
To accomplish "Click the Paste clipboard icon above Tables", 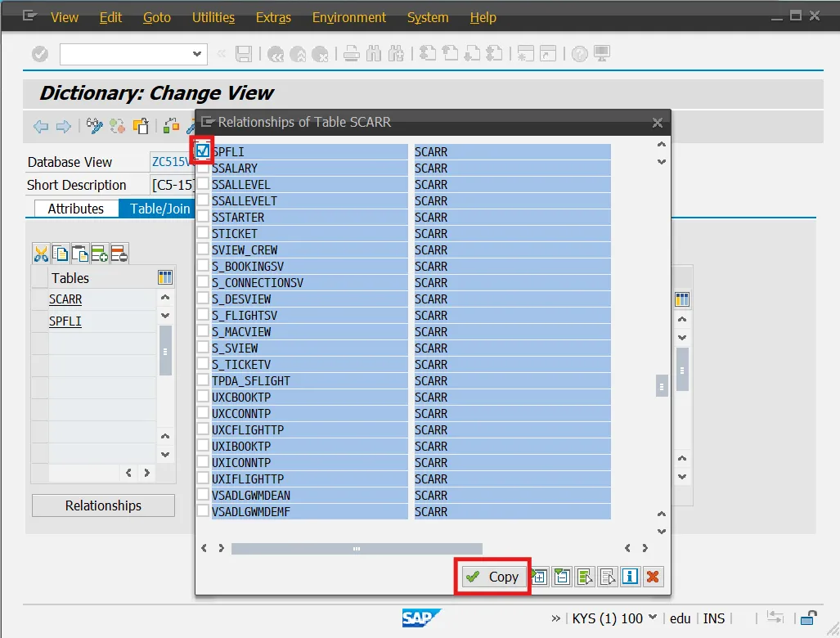I will click(x=80, y=254).
